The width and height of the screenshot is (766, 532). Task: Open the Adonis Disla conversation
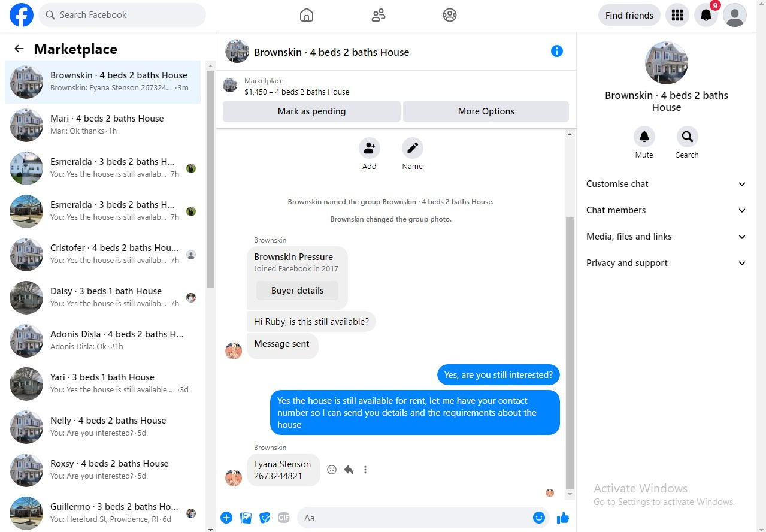coord(103,341)
